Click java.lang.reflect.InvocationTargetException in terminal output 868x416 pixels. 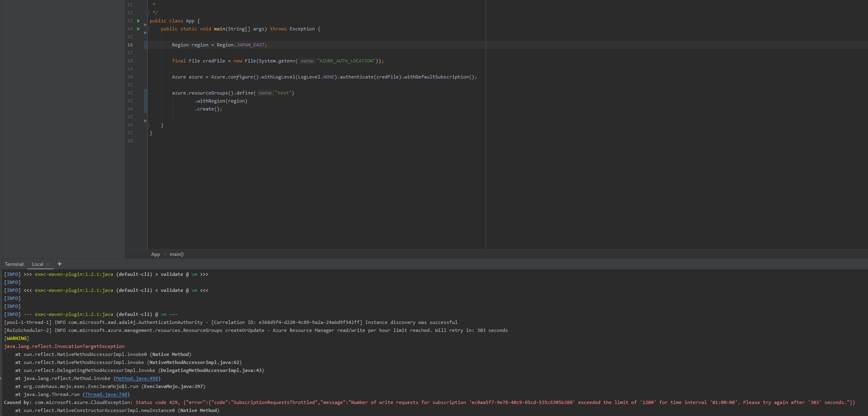(64, 346)
